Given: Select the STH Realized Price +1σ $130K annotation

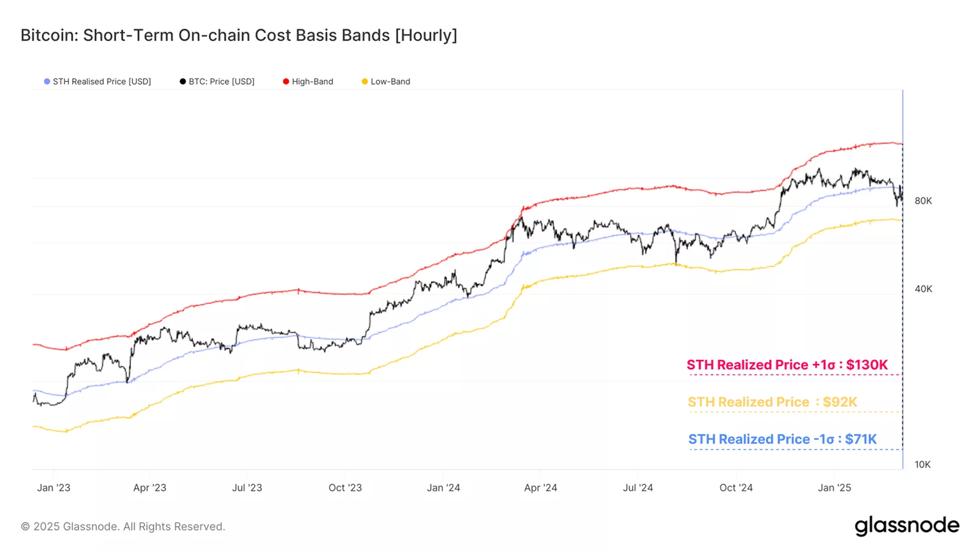Looking at the screenshot, I should tap(787, 365).
